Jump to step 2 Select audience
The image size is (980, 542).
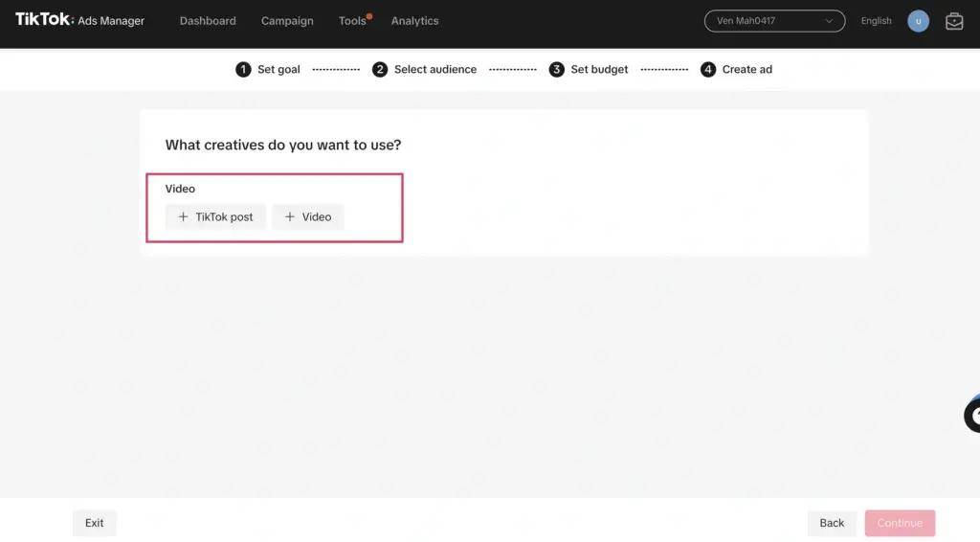[424, 69]
